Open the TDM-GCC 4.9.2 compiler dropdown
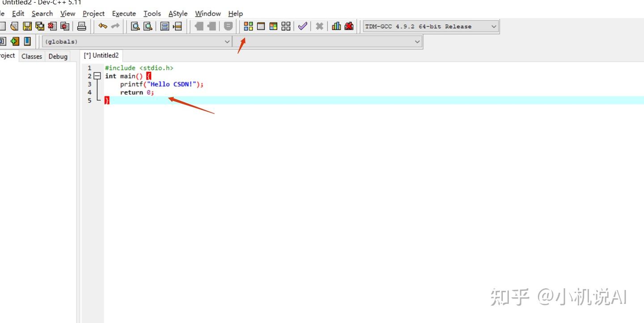Image resolution: width=644 pixels, height=323 pixels. pyautogui.click(x=431, y=26)
